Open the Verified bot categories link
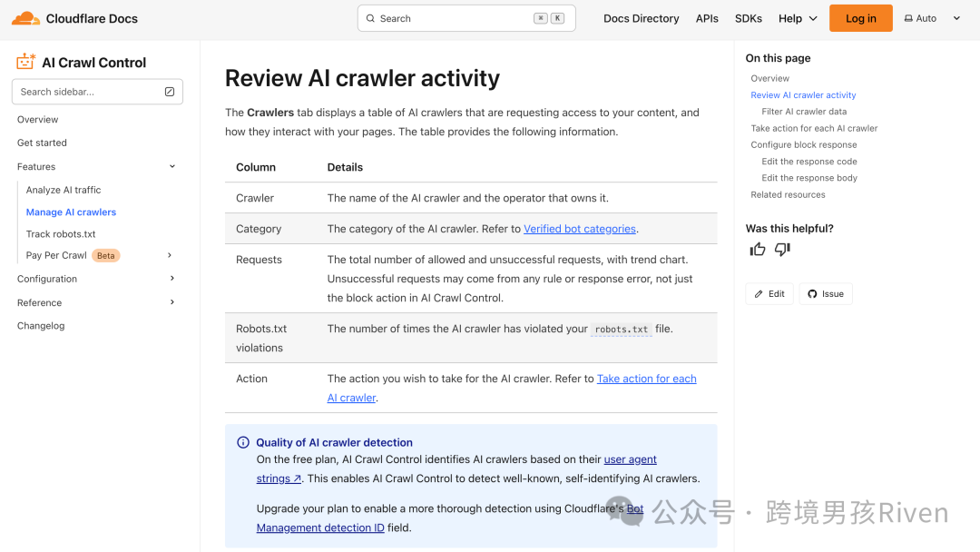The height and width of the screenshot is (552, 980). (579, 229)
